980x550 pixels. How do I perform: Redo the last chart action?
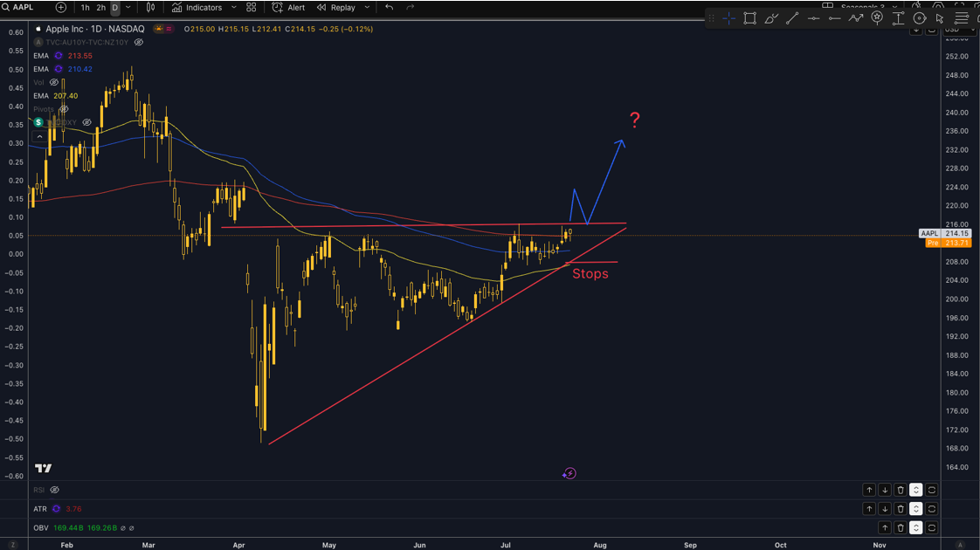click(410, 8)
